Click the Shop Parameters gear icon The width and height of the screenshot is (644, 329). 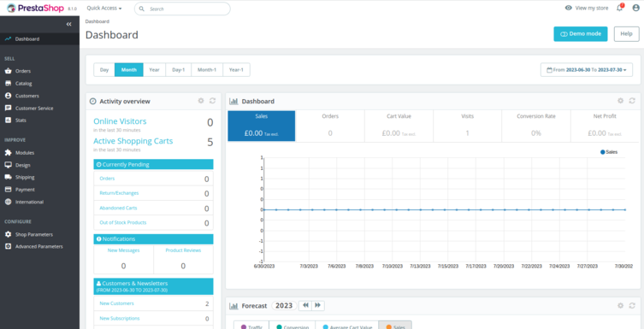click(x=8, y=234)
